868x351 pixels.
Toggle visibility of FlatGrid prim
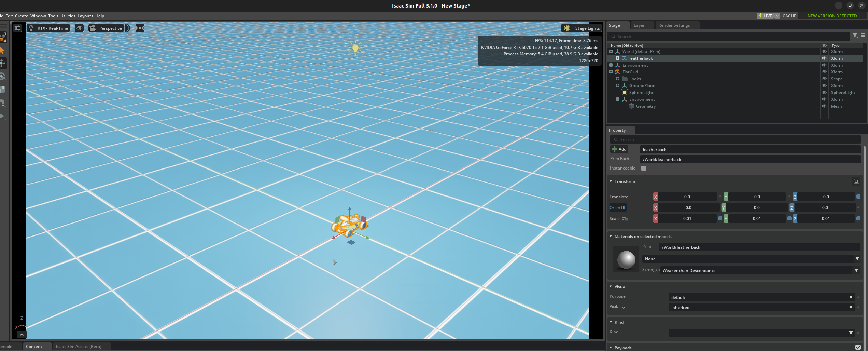[824, 72]
